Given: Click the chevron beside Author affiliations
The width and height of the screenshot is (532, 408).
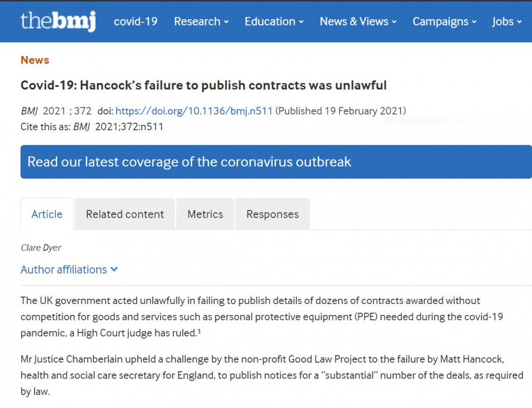Looking at the screenshot, I should click(x=114, y=270).
